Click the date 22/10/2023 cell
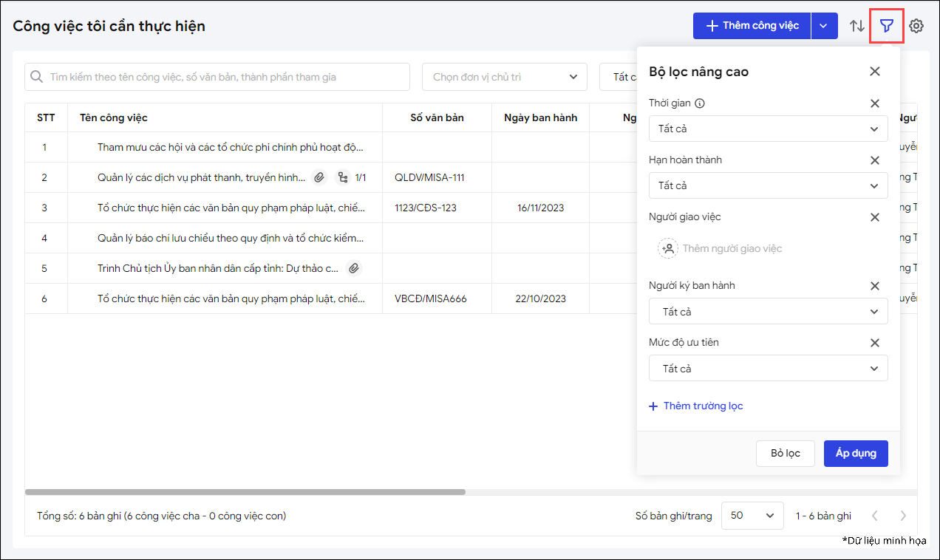The width and height of the screenshot is (940, 560). pyautogui.click(x=541, y=298)
